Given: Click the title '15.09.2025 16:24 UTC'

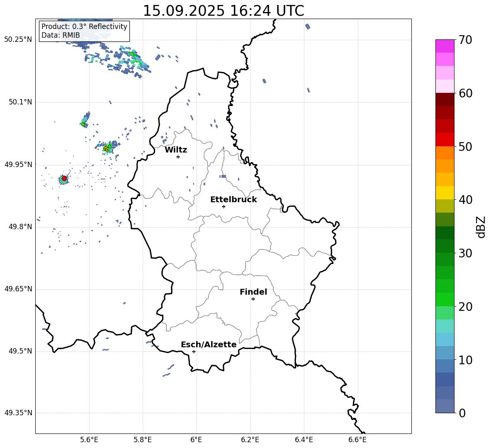Looking at the screenshot, I should 223,11.
